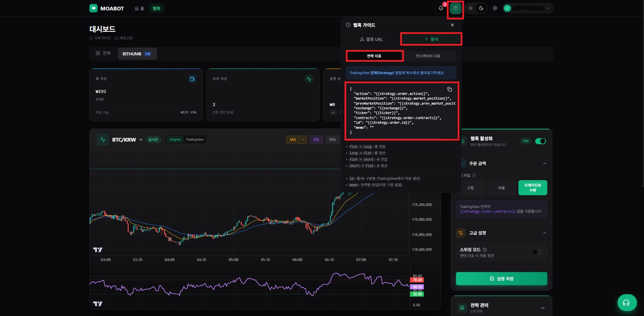Viewport: 644px width, 316px height.
Task: Go to 홈 in navigation
Action: (x=139, y=8)
